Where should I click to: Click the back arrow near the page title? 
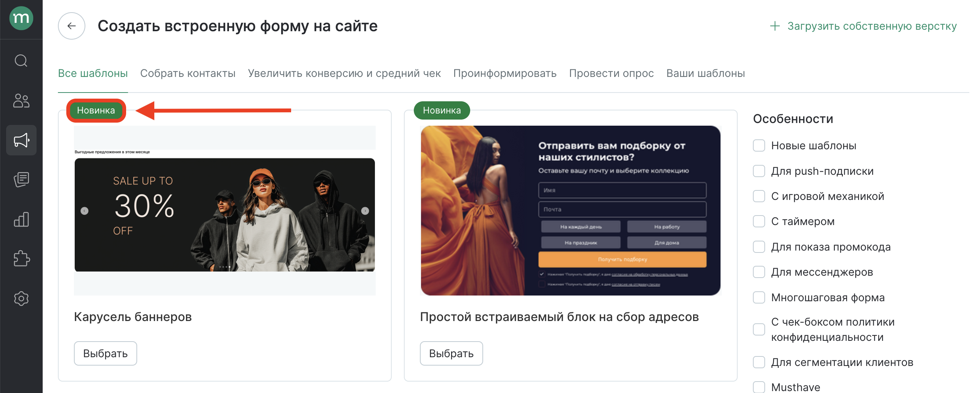71,26
